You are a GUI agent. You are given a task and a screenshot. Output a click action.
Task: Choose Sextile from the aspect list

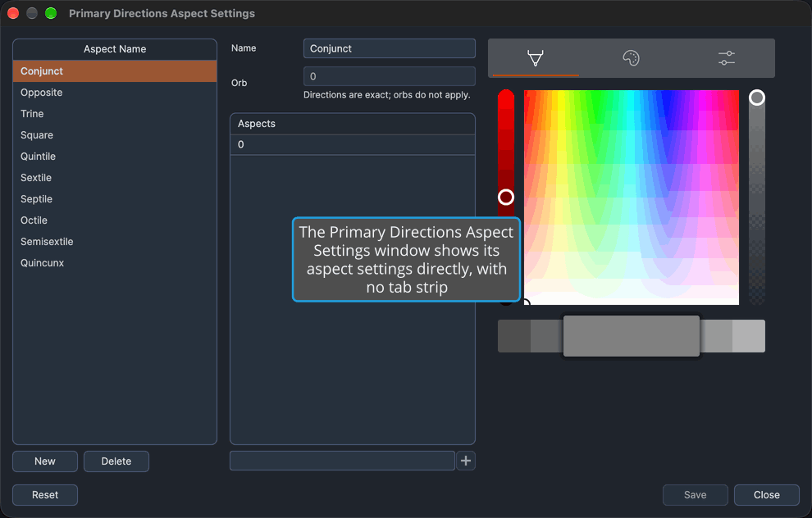(115, 178)
